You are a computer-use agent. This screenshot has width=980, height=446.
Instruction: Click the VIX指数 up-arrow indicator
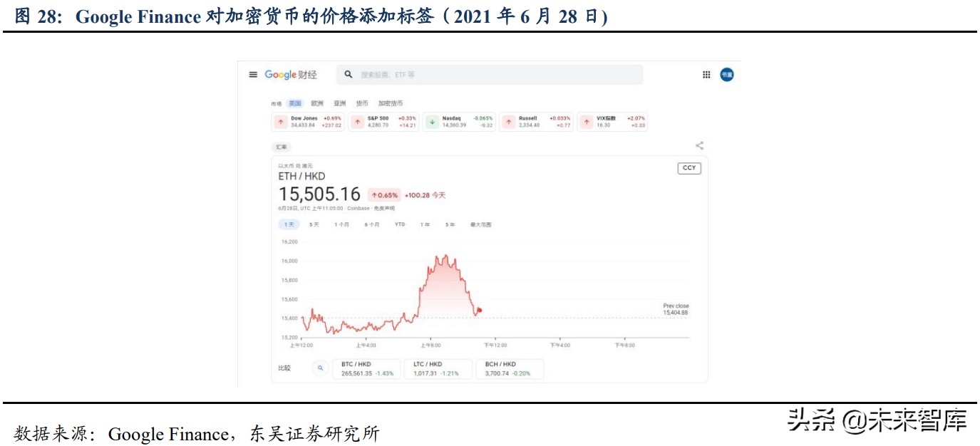click(586, 121)
